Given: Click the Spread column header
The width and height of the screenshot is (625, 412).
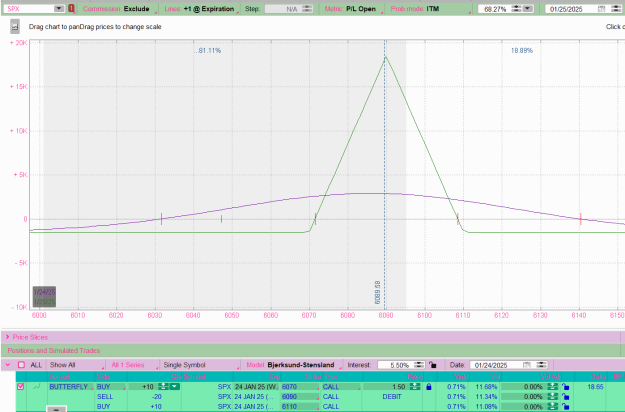Looking at the screenshot, I should [x=59, y=377].
